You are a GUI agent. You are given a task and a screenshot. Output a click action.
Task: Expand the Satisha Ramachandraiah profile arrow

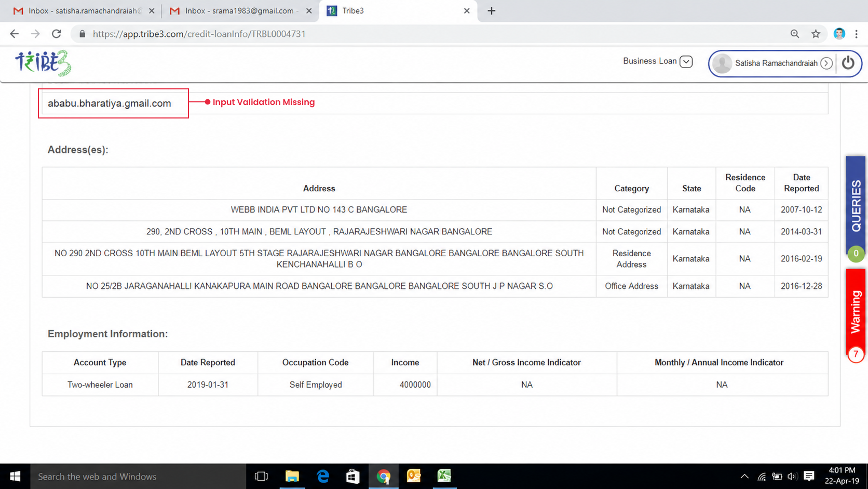point(826,63)
